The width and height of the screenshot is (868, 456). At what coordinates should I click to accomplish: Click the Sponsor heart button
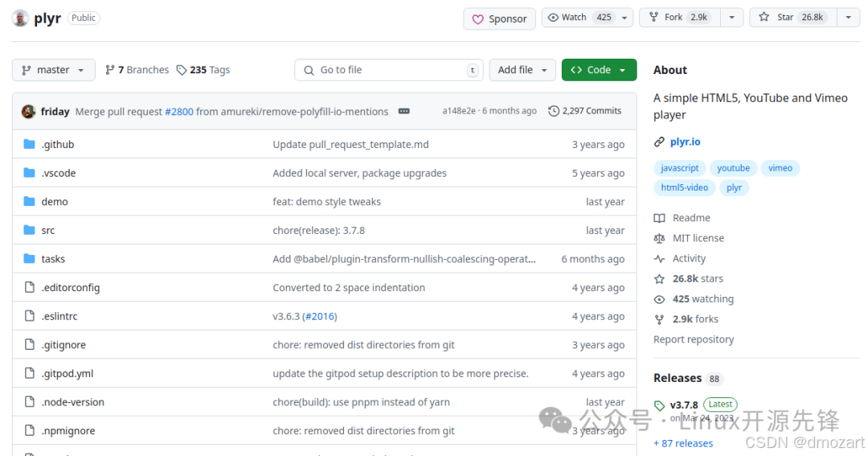point(499,18)
